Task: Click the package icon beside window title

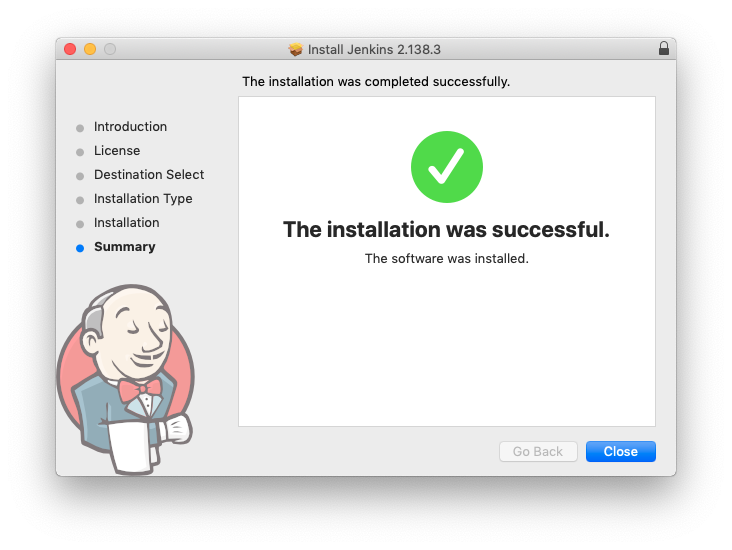Action: tap(295, 49)
